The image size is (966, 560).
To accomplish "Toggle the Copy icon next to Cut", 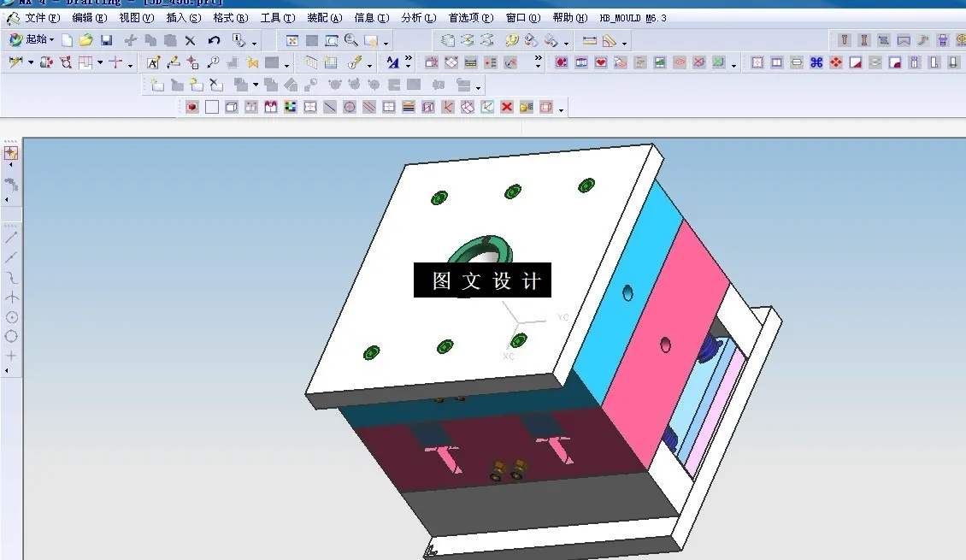I will pos(150,39).
